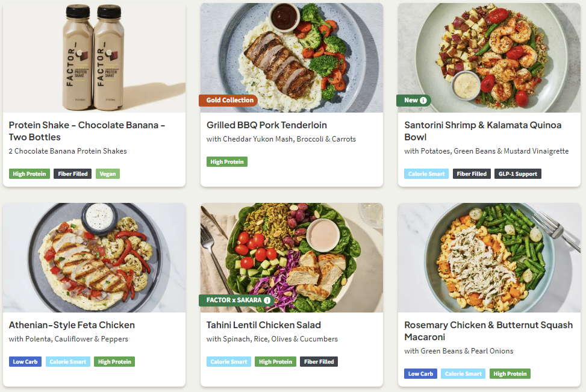Click the Tahini Lentil Chicken Salad title
Image resolution: width=586 pixels, height=392 pixels.
coord(264,325)
